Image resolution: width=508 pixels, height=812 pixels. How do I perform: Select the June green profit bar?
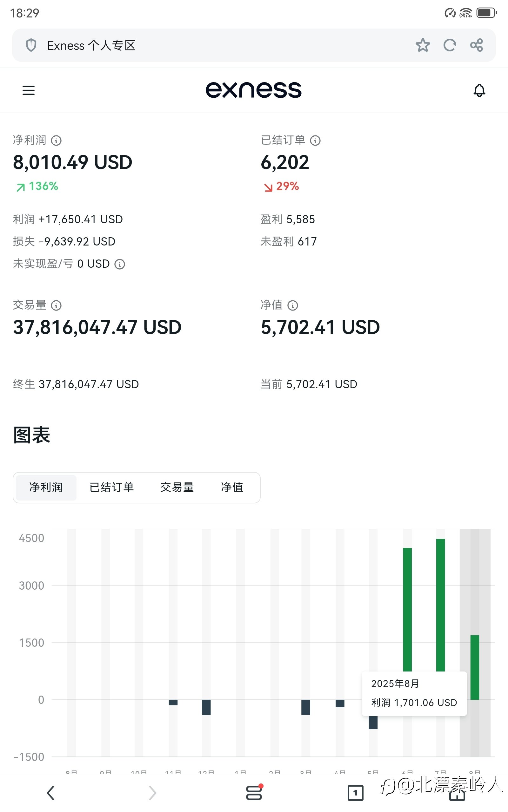coord(407,610)
